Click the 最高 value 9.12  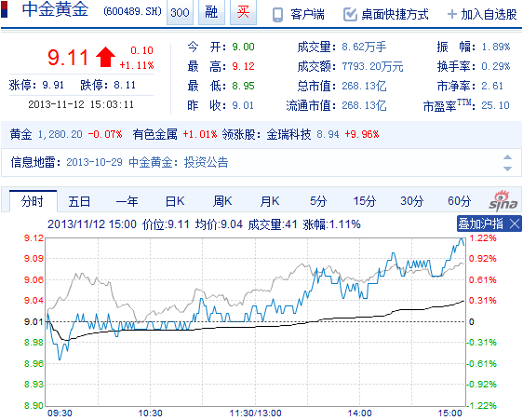pyautogui.click(x=244, y=66)
